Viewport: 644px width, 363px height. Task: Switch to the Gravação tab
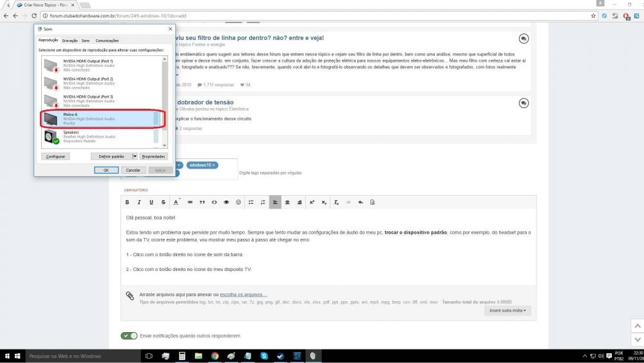[70, 41]
